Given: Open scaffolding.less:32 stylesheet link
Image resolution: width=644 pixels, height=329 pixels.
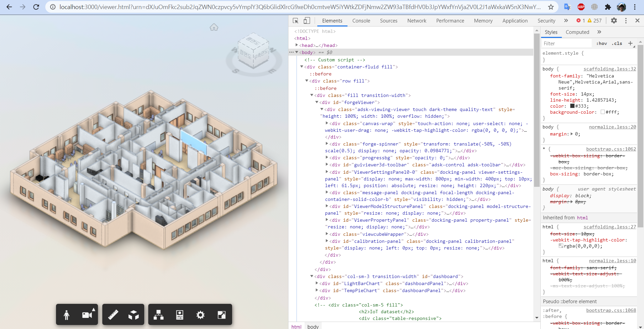Looking at the screenshot, I should 609,69.
